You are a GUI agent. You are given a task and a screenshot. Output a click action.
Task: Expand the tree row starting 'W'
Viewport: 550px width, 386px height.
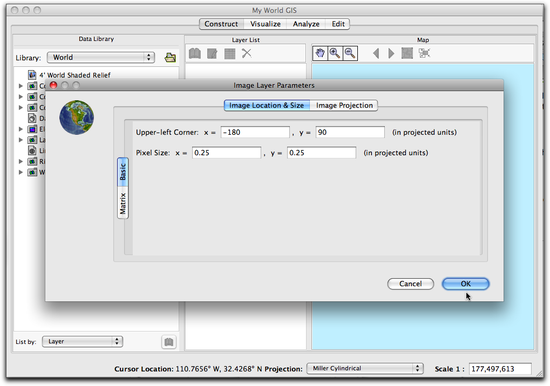(x=20, y=172)
